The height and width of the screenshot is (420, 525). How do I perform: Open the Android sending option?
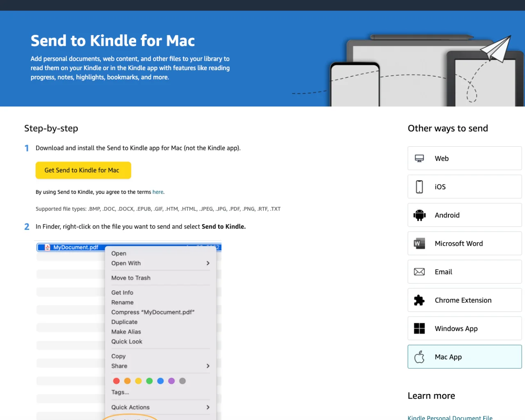click(465, 215)
